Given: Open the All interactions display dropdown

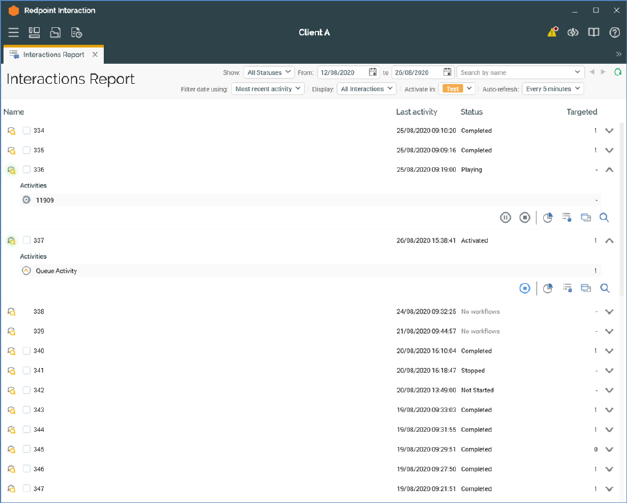Looking at the screenshot, I should click(366, 89).
